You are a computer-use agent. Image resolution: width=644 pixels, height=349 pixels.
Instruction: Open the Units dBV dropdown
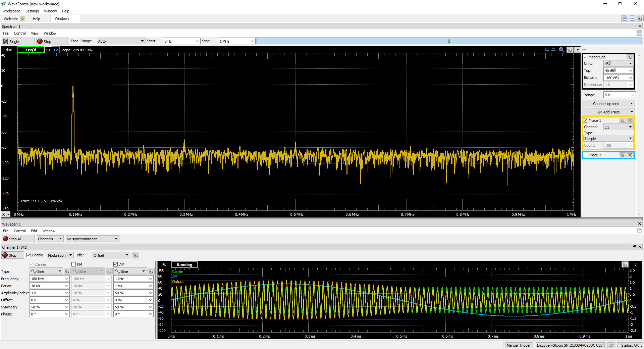(618, 63)
